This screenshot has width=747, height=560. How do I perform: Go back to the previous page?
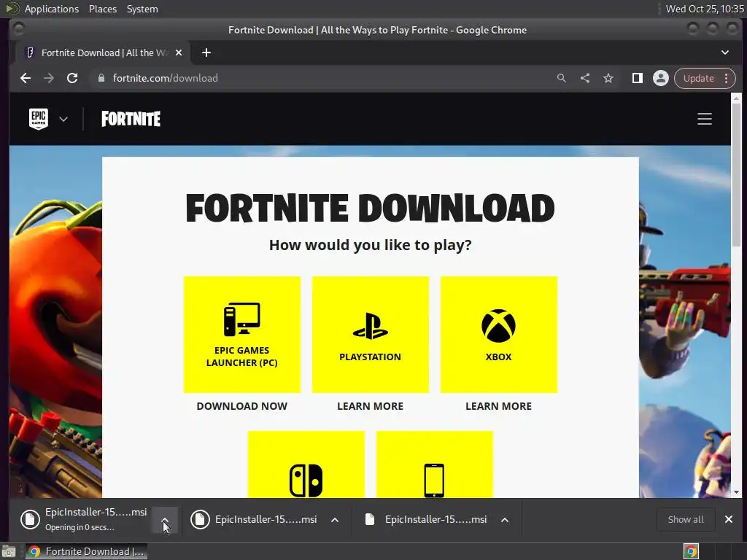(26, 78)
